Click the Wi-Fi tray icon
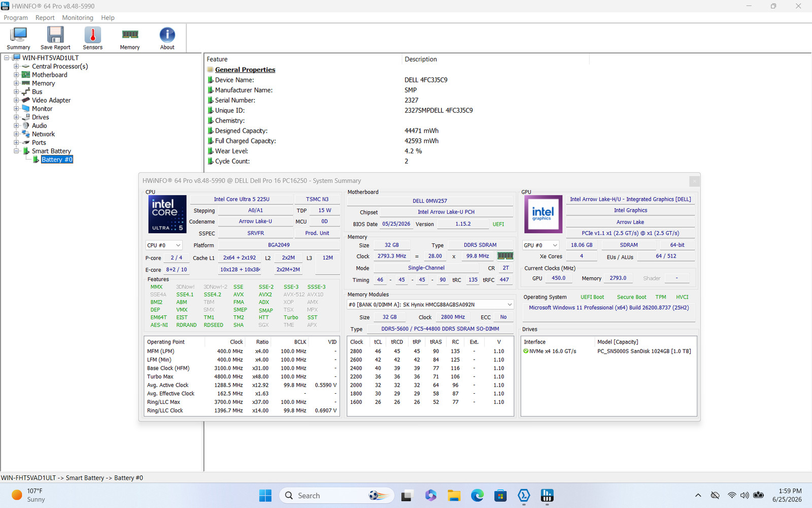The height and width of the screenshot is (508, 812). (731, 495)
